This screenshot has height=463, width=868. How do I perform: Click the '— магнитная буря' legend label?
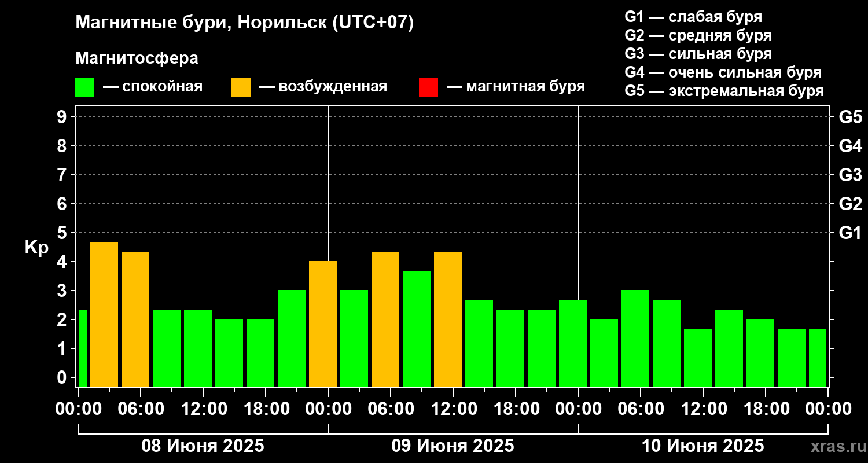516,87
